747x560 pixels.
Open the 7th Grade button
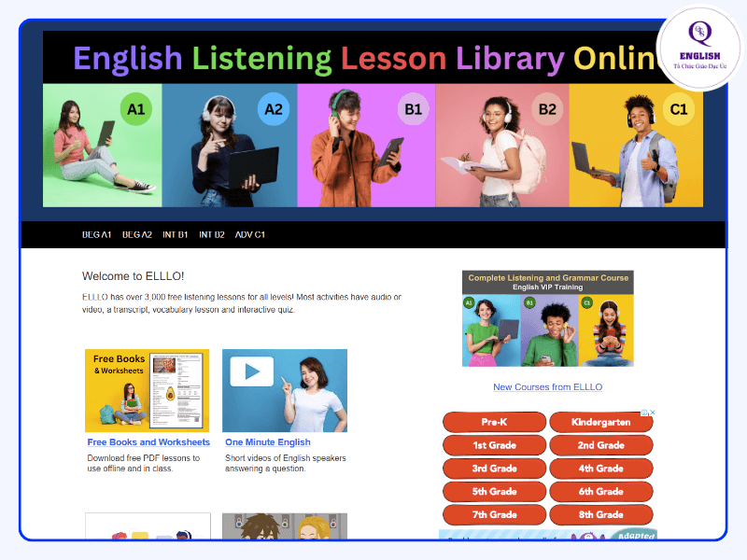495,515
